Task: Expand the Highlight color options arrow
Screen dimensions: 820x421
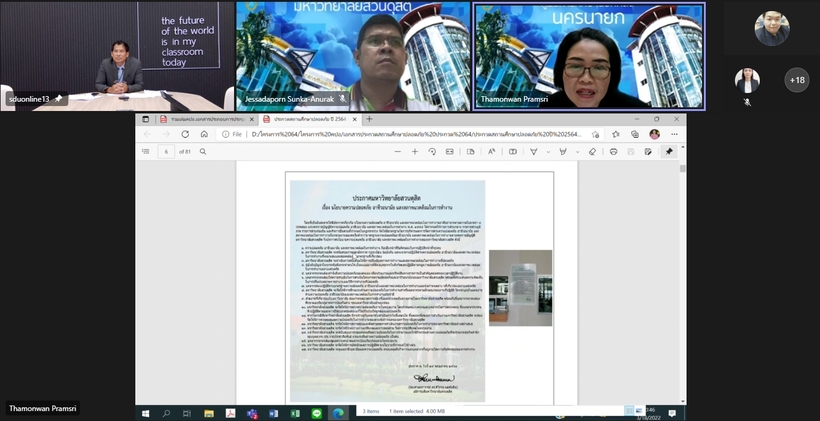Action: (577, 152)
